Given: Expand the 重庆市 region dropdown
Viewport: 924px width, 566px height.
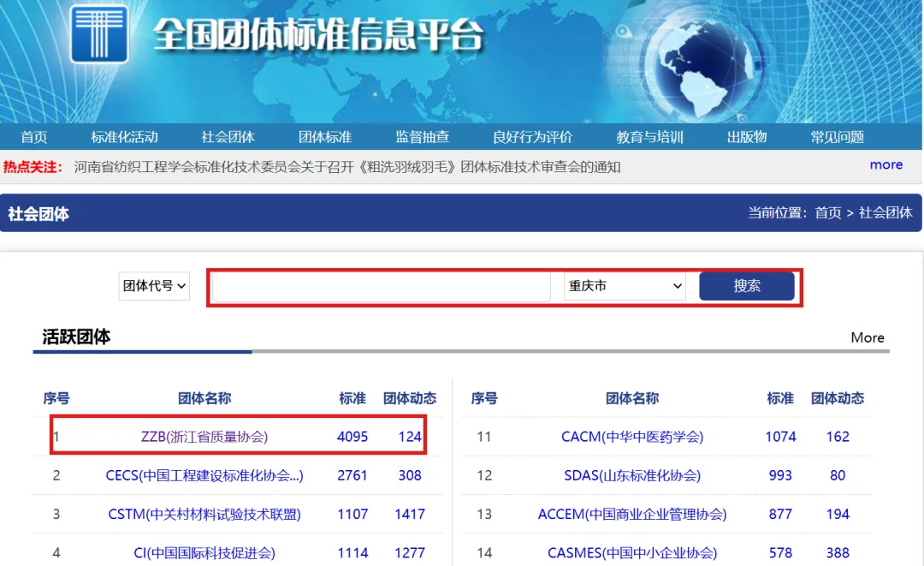Looking at the screenshot, I should [625, 286].
